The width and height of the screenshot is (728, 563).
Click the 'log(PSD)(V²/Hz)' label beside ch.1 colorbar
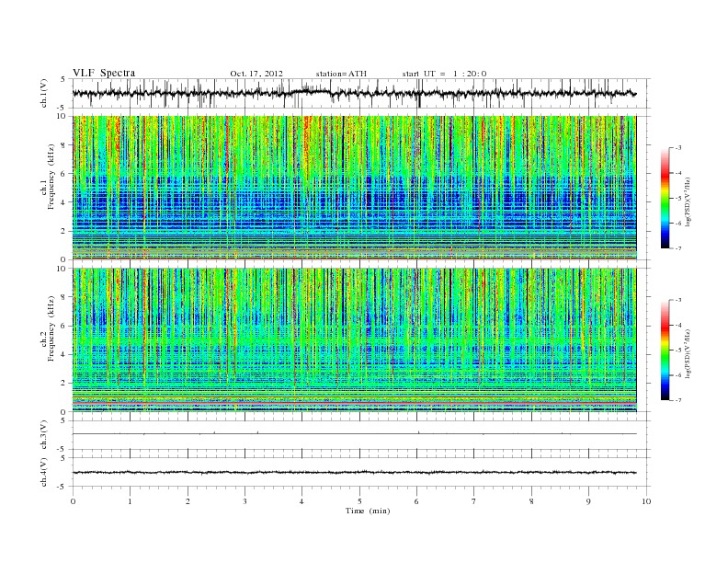coord(688,201)
